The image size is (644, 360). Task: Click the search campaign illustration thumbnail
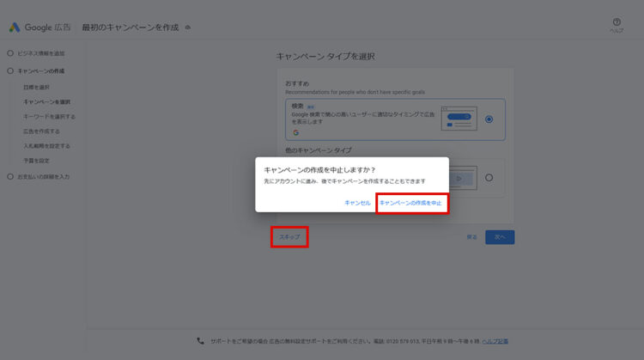click(459, 119)
